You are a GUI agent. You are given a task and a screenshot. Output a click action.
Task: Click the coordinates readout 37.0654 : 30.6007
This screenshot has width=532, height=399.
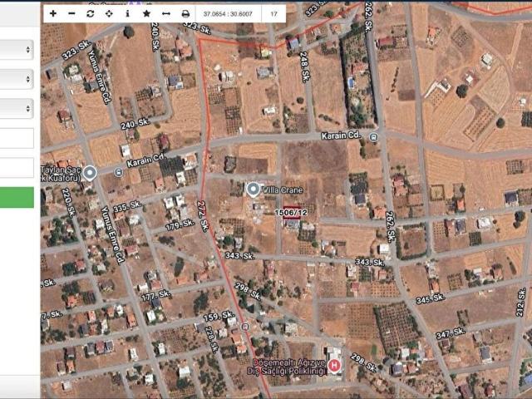[228, 14]
